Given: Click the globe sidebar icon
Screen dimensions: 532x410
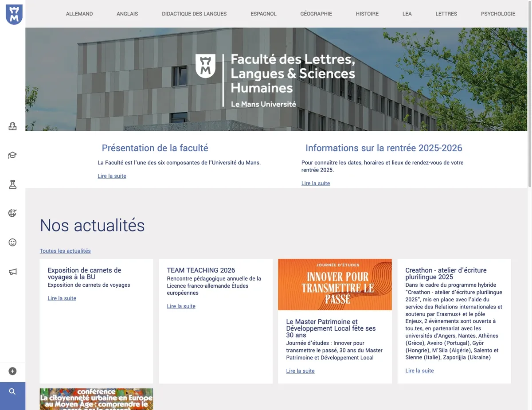Looking at the screenshot, I should point(12,213).
